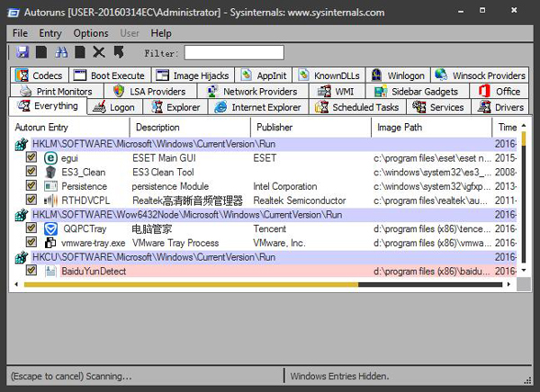Screen dimensions: 540x392
Task: Open the KnownDLLs tab
Action: (x=328, y=75)
